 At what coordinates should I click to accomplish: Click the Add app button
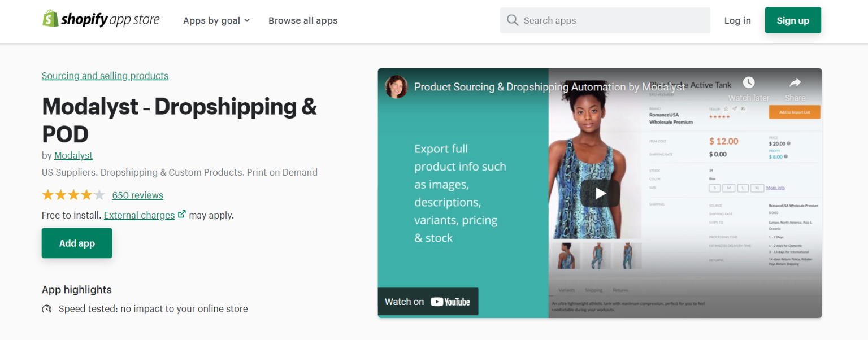point(76,243)
